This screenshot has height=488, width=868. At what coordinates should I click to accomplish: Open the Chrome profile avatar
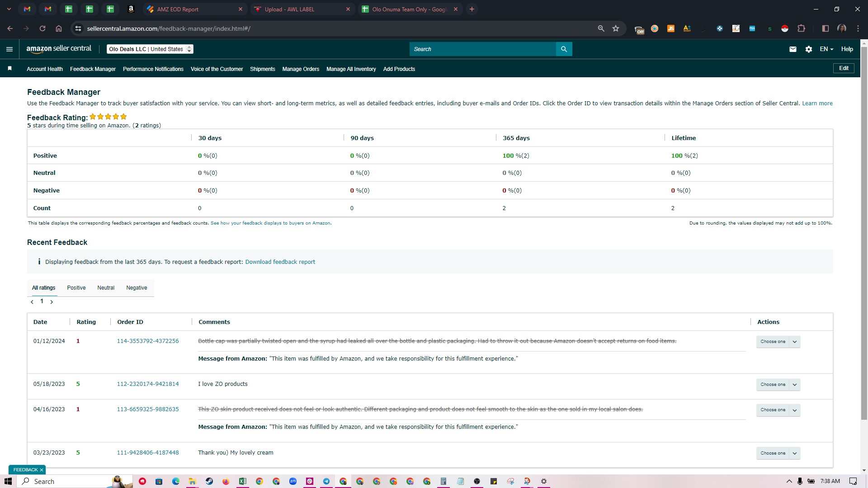[842, 28]
